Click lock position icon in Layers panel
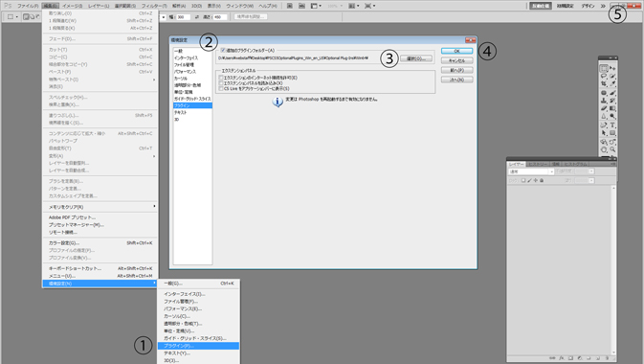644x364 pixels. [536, 180]
